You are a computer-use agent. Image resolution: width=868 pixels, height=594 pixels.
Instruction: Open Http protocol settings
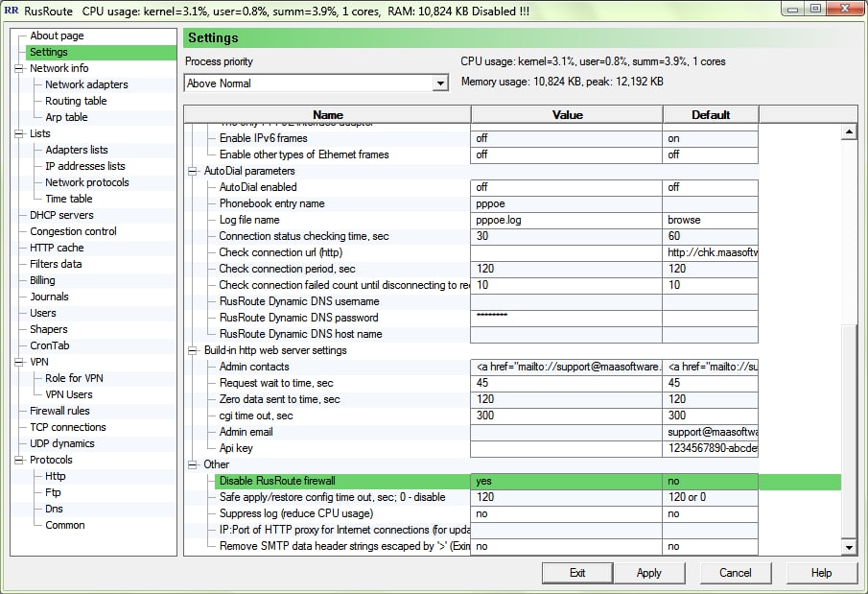tap(56, 476)
